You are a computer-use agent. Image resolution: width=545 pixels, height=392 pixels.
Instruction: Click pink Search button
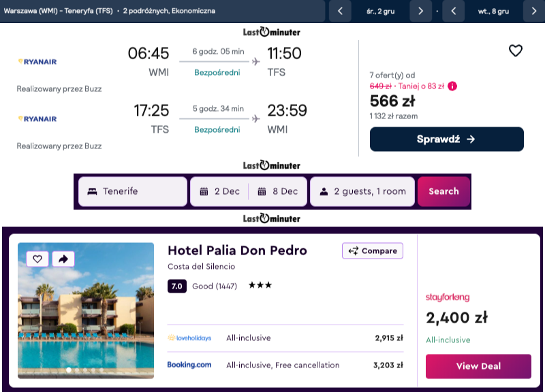pos(443,191)
